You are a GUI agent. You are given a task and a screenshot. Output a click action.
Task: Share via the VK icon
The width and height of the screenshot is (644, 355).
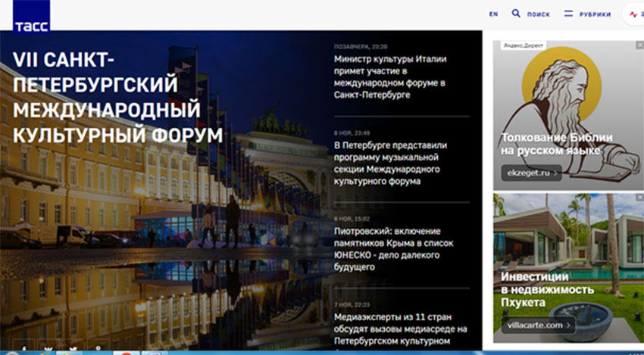(x=48, y=349)
